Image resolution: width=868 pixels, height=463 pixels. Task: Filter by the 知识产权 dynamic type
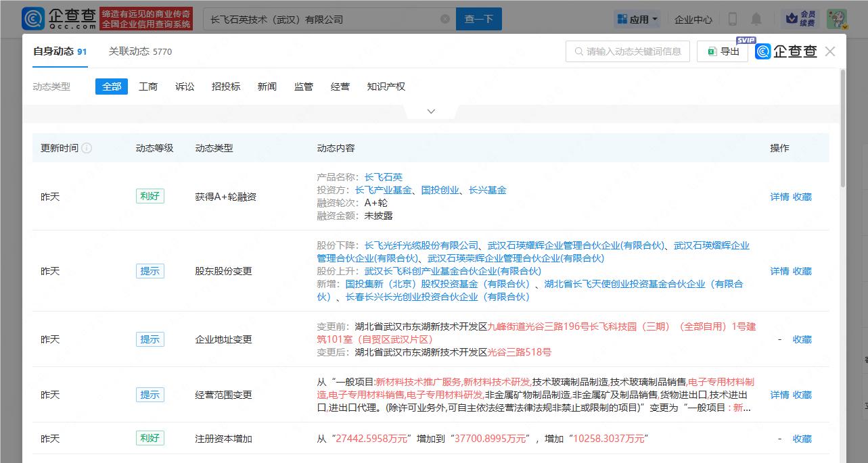(x=386, y=87)
